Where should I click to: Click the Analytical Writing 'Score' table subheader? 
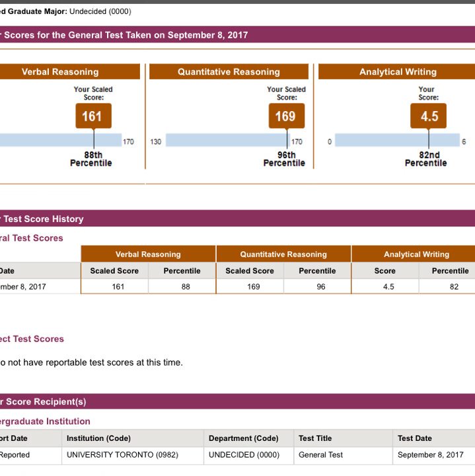(384, 271)
